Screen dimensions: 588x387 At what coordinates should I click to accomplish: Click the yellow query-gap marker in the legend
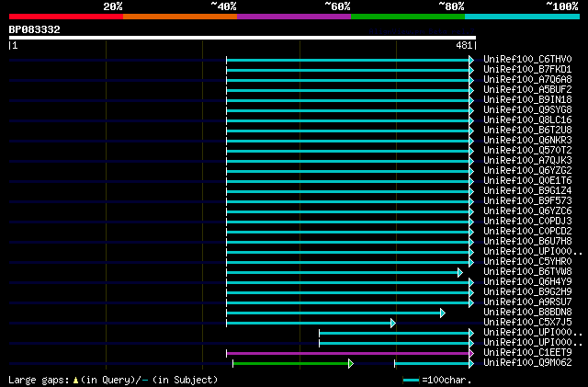pyautogui.click(x=75, y=381)
